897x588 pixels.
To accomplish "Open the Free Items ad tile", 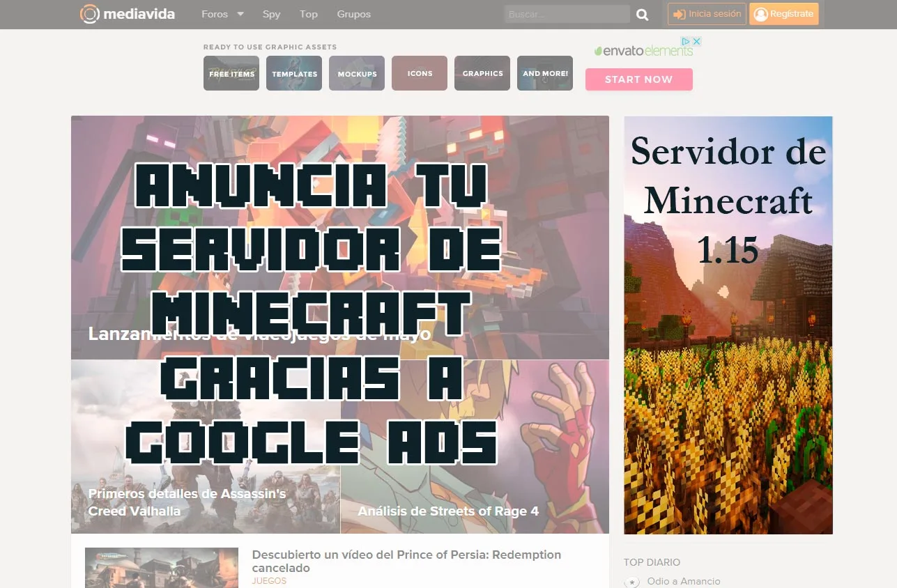I will point(231,73).
